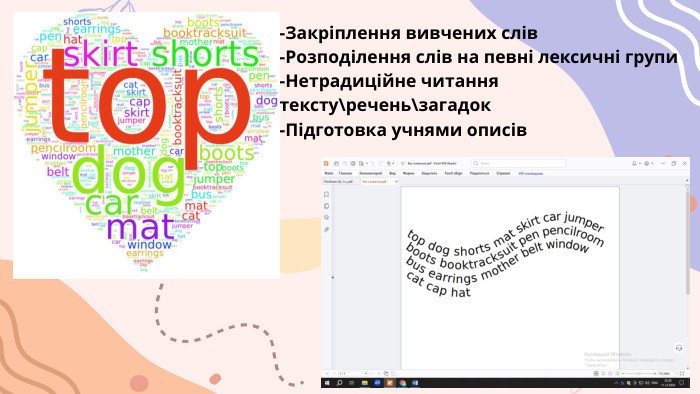700x394 pixels.
Task: Open the Файл menu in Foxit Reader
Action: pyautogui.click(x=329, y=173)
